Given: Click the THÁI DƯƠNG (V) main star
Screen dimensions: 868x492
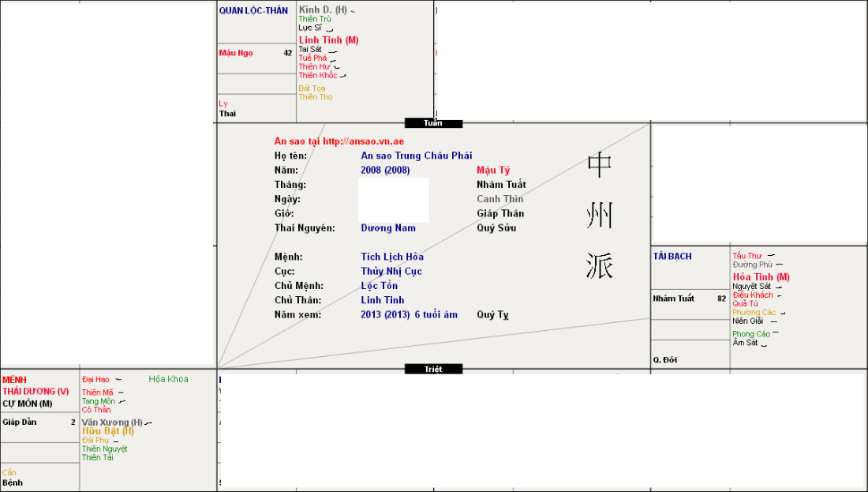Looking at the screenshot, I should (36, 391).
